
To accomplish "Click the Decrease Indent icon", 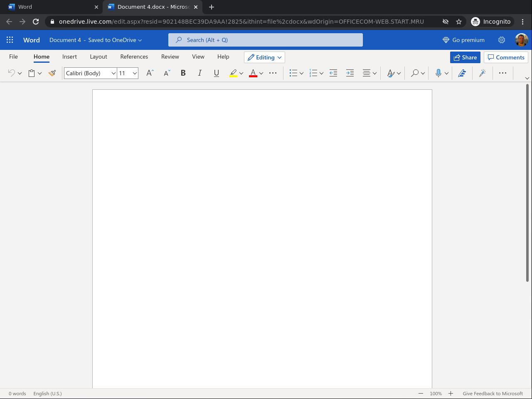I will pos(333,73).
